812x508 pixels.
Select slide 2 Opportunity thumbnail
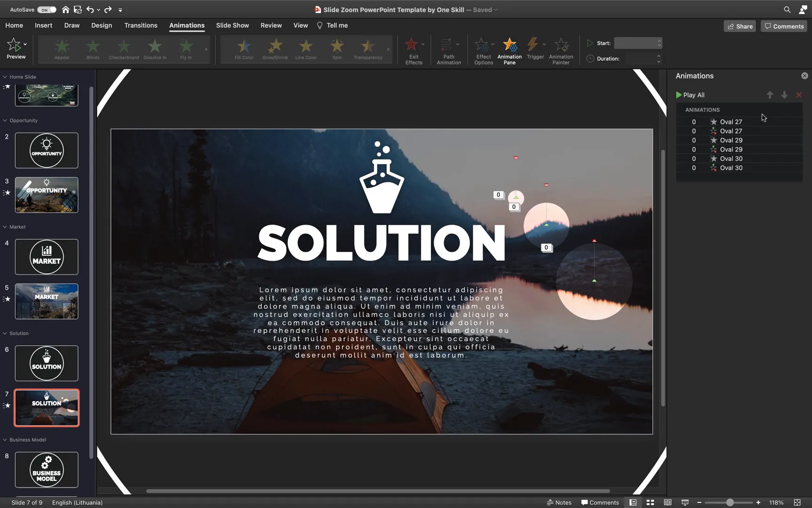47,151
